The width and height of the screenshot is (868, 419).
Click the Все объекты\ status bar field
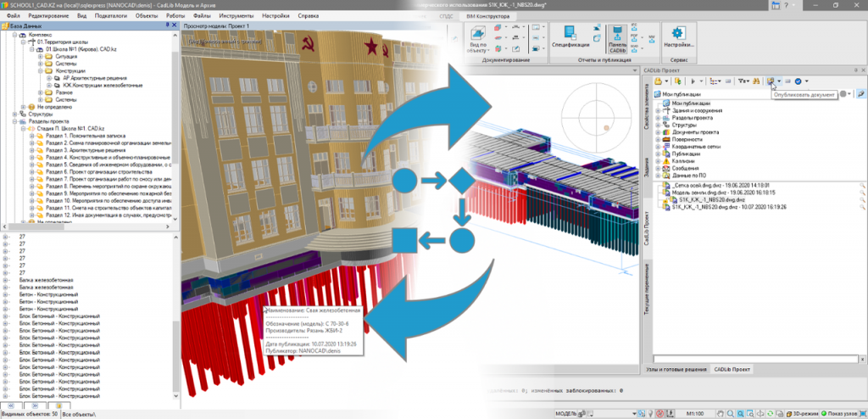tap(79, 413)
